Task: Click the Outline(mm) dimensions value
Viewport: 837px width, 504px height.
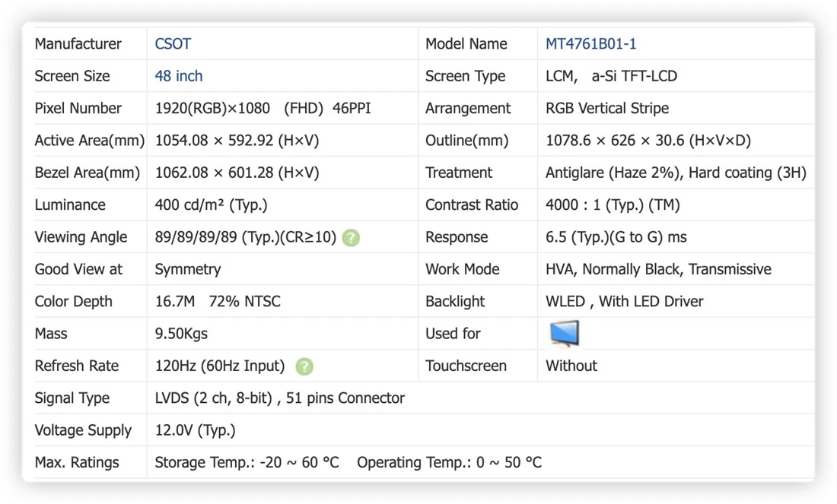Action: 648,141
